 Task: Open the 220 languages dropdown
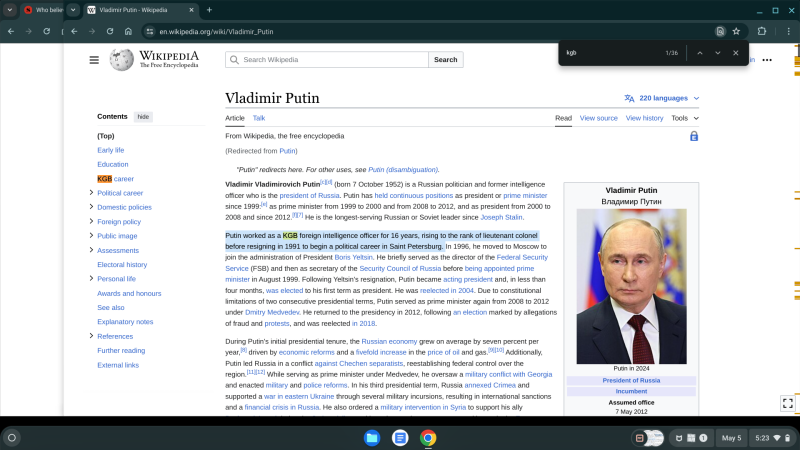point(662,98)
